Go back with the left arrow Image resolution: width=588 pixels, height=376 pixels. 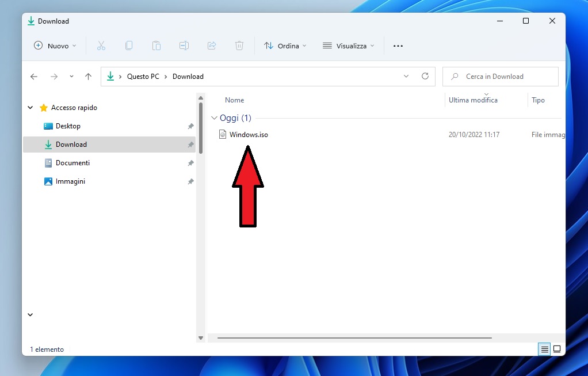click(x=34, y=77)
